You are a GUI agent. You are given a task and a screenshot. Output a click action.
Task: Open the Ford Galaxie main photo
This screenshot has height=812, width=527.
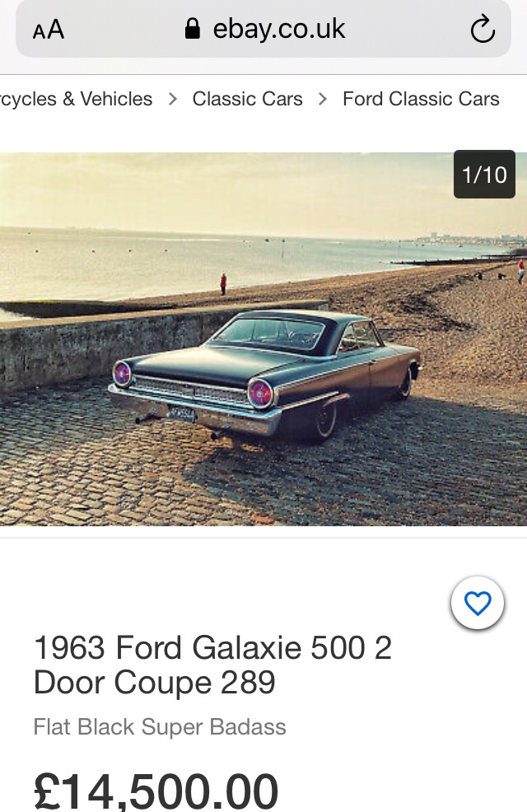263,339
